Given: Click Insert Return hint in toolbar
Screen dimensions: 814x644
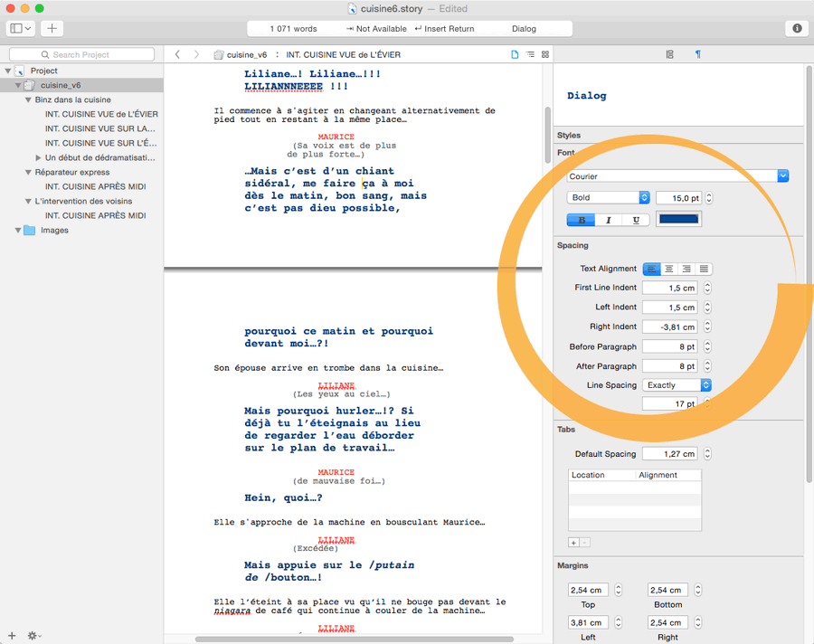Looking at the screenshot, I should coord(444,29).
